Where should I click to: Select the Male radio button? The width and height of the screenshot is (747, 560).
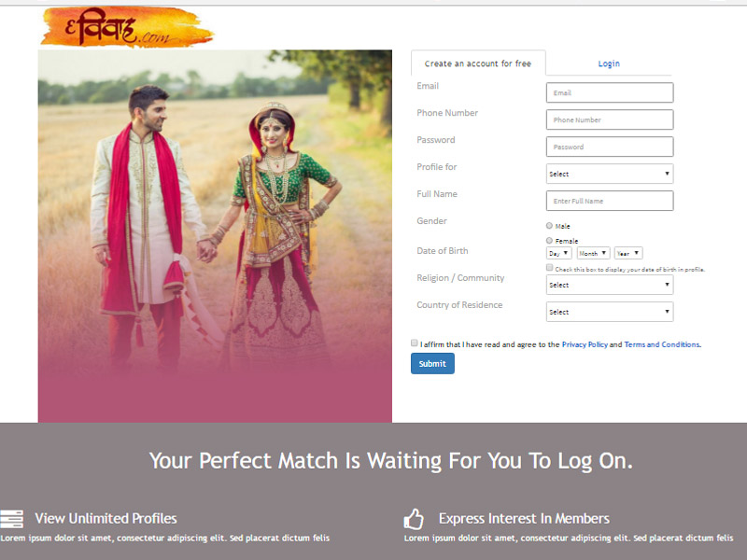click(x=549, y=226)
